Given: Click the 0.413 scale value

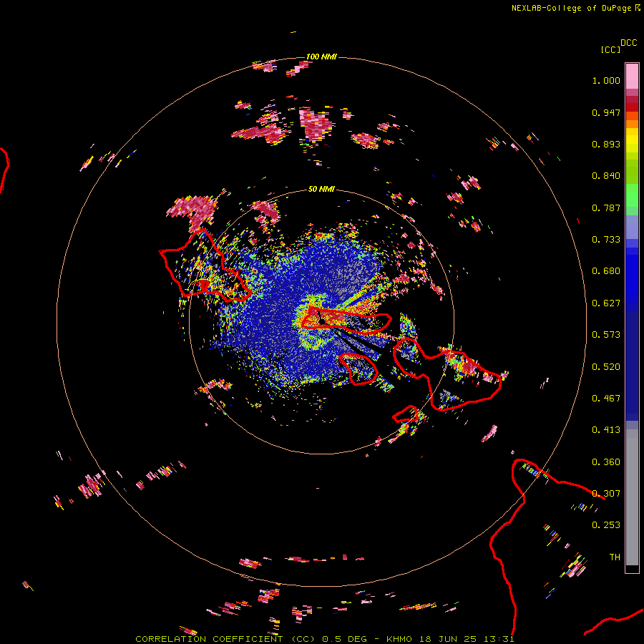Looking at the screenshot, I should (x=606, y=430).
